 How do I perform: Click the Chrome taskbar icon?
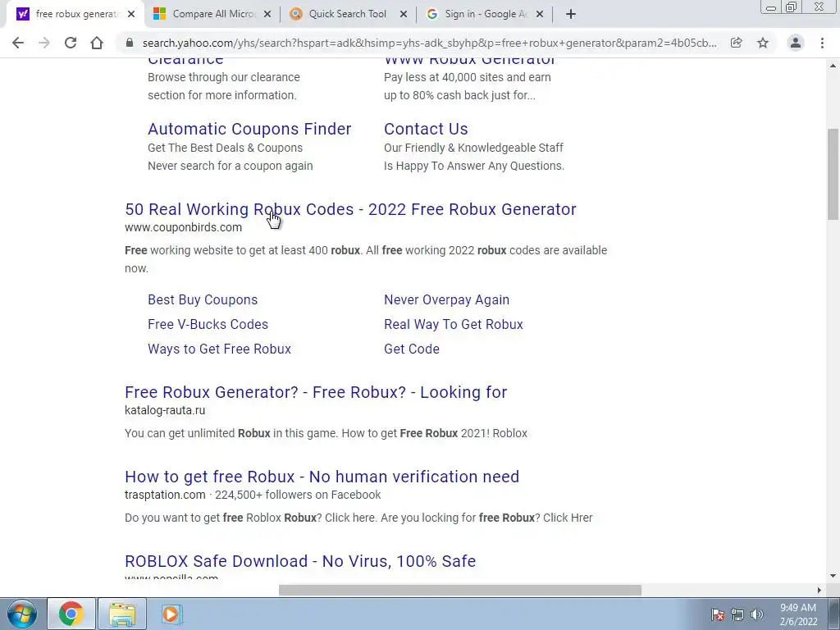[71, 614]
